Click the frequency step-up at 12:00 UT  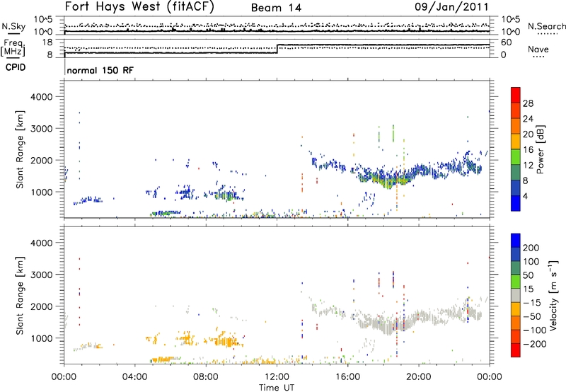[277, 49]
